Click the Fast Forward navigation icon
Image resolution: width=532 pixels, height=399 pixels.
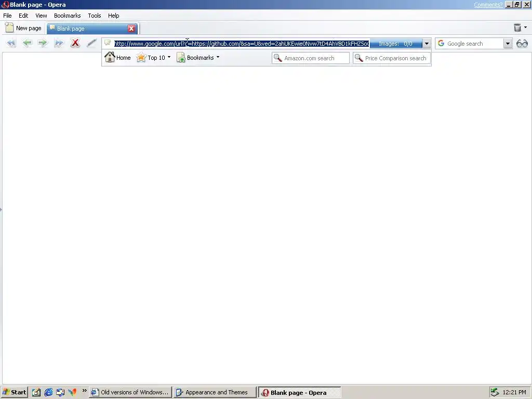pos(59,43)
